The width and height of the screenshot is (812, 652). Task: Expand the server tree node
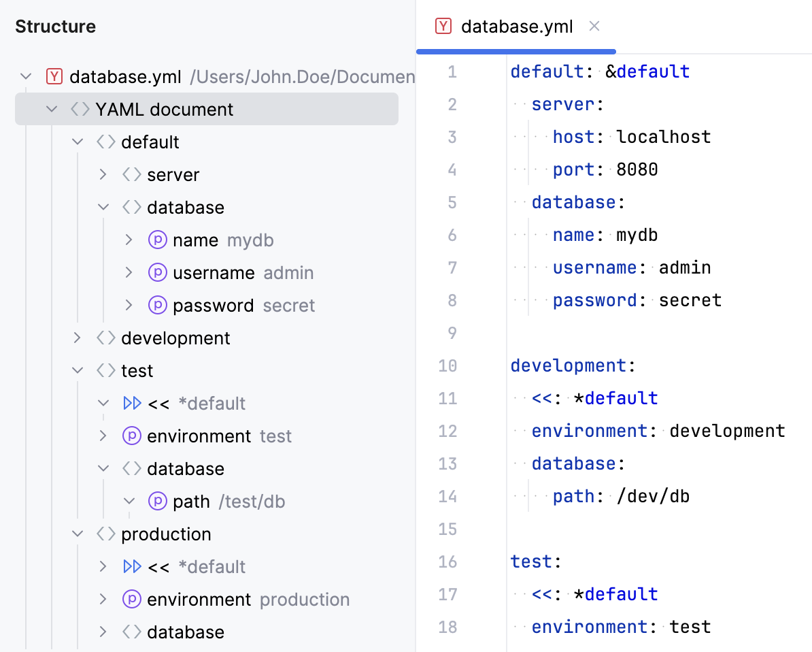pyautogui.click(x=102, y=174)
